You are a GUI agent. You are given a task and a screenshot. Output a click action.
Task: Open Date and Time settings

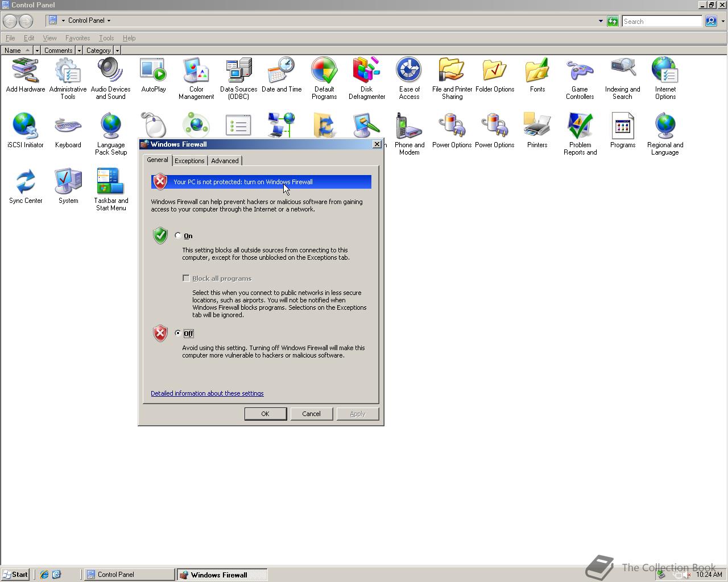click(x=282, y=75)
